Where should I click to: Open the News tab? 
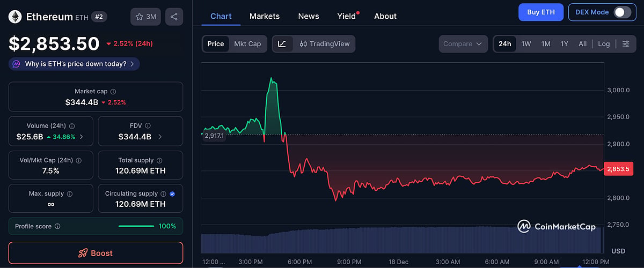tap(309, 16)
